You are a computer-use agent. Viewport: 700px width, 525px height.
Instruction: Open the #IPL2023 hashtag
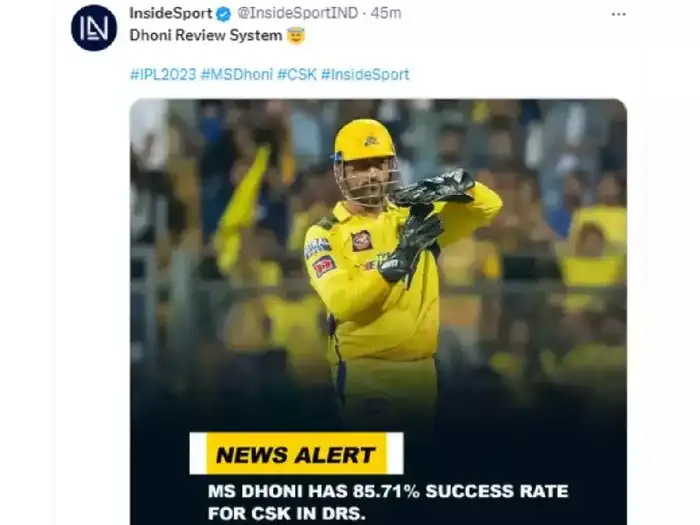click(162, 74)
